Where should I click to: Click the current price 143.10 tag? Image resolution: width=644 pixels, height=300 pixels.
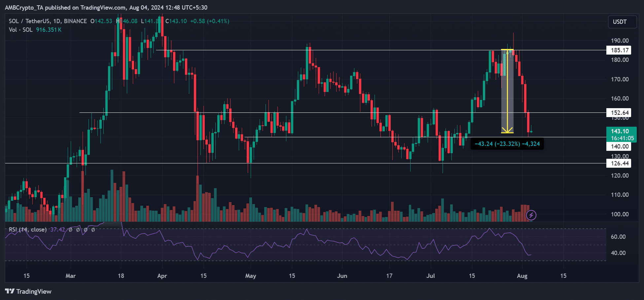[621, 135]
